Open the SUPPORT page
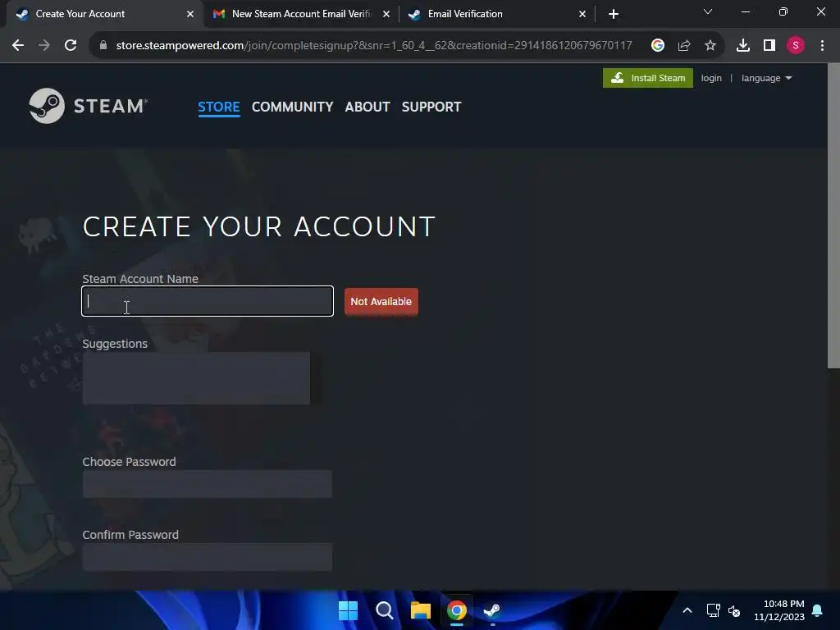The width and height of the screenshot is (840, 630). coord(431,107)
